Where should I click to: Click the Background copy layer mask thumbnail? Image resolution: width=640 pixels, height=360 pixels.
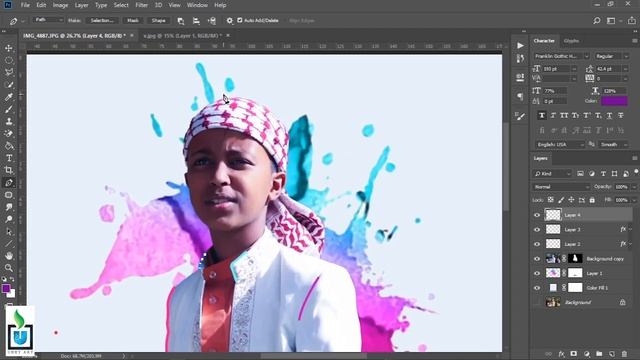pyautogui.click(x=575, y=258)
